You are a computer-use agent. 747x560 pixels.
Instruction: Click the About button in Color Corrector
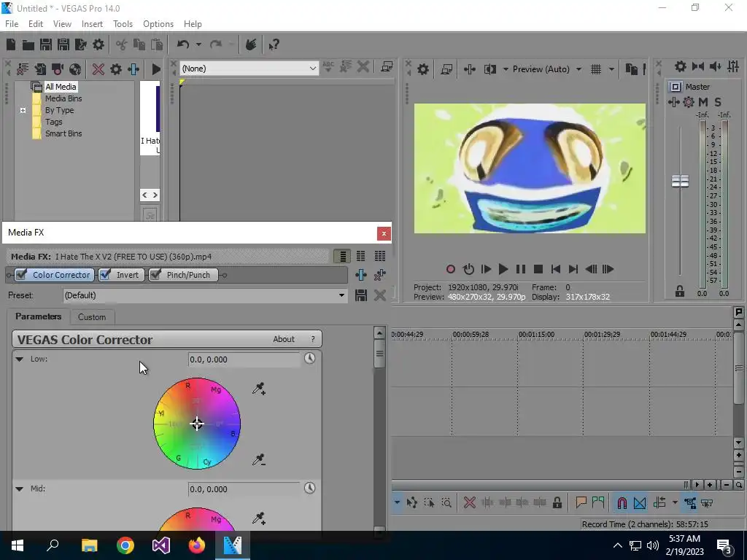284,339
